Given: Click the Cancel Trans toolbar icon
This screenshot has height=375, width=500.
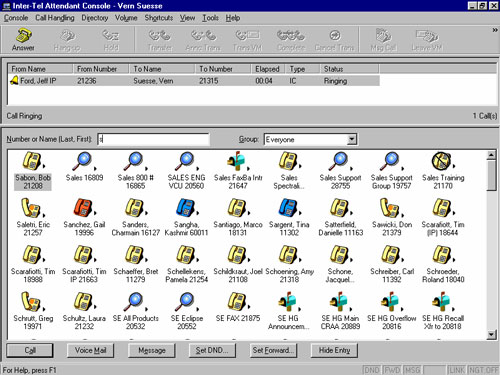Looking at the screenshot, I should (334, 39).
